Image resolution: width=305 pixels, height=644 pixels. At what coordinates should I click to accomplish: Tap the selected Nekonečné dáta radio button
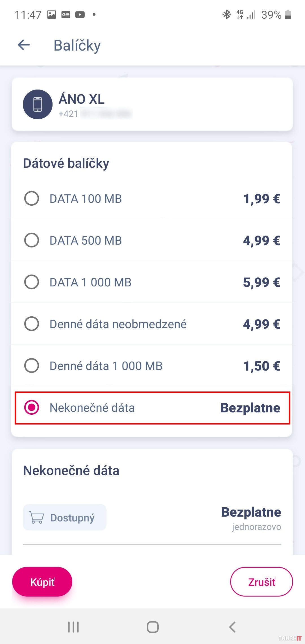pos(32,407)
